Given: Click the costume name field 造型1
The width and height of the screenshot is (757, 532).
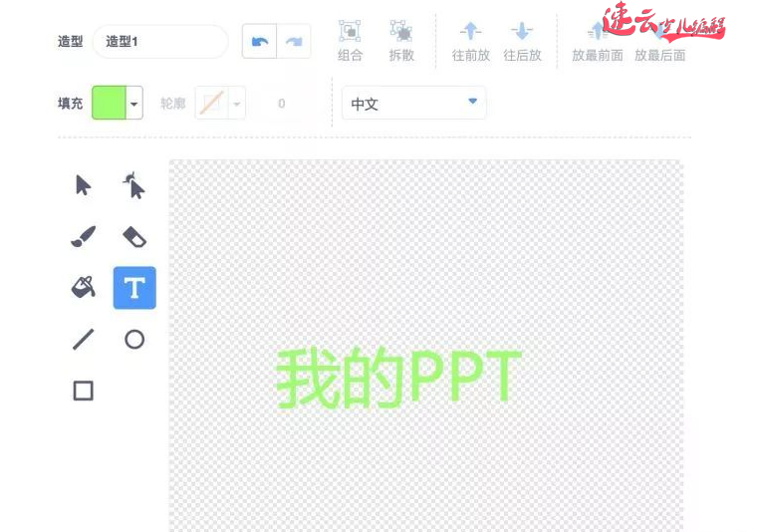Looking at the screenshot, I should (x=159, y=42).
